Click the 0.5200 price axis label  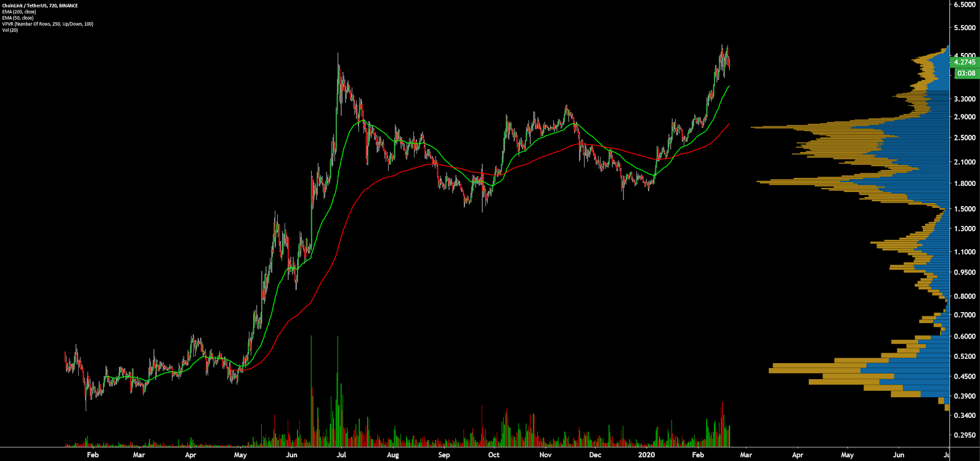pos(965,357)
